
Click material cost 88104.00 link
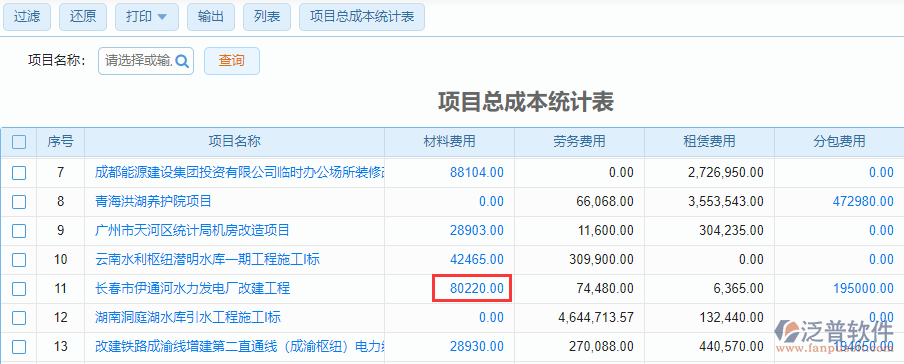tap(477, 172)
